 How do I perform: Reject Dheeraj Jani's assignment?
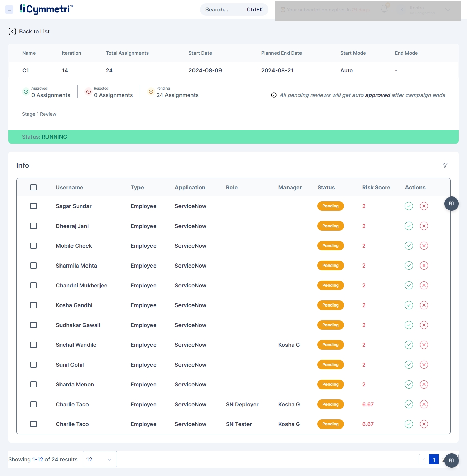click(x=424, y=226)
